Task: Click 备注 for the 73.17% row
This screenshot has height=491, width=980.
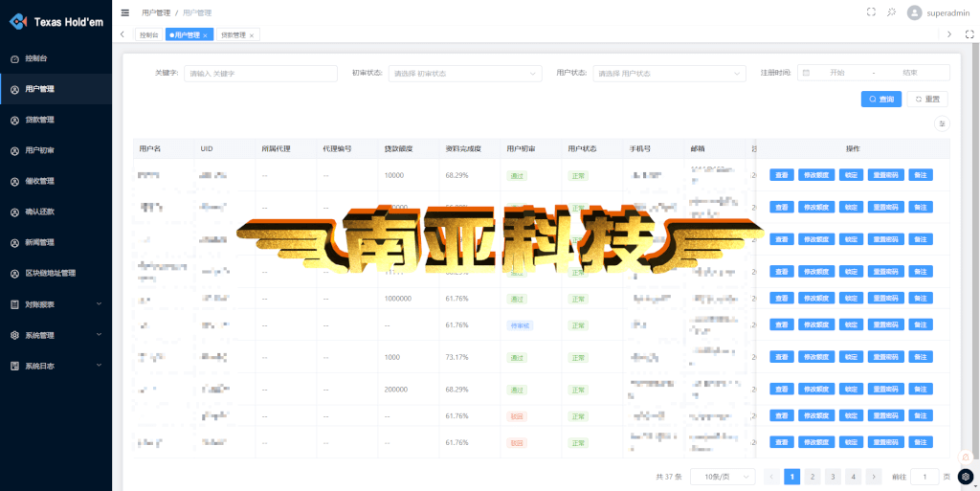Action: (921, 357)
